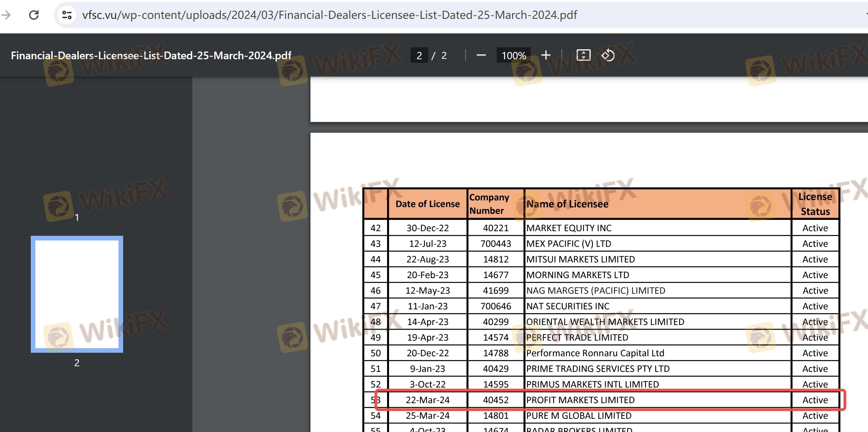Click the page 1 thumbnail label
The height and width of the screenshot is (432, 868).
point(77,217)
